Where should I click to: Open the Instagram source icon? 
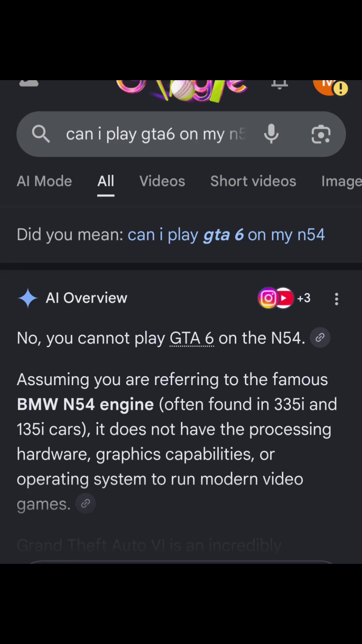click(268, 298)
